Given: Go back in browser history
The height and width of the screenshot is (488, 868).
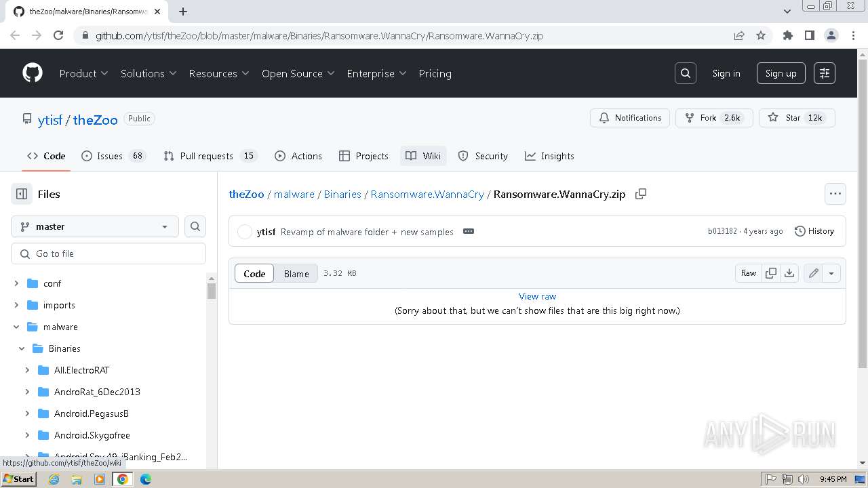Looking at the screenshot, I should tap(15, 35).
